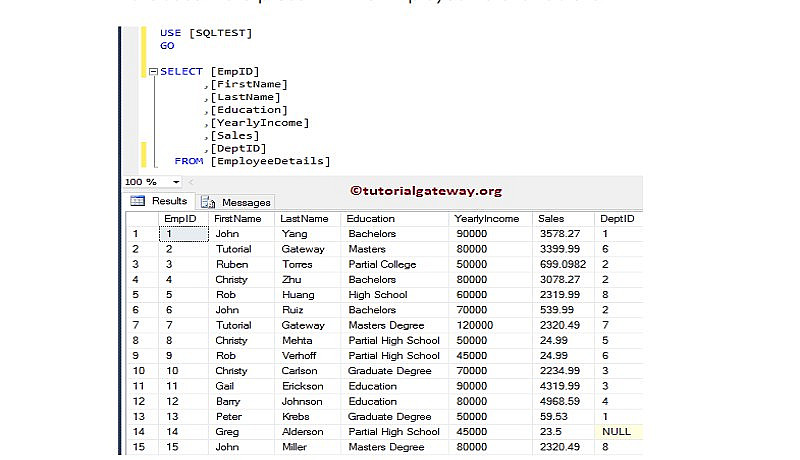800x460 pixels.
Task: Click the [SQLTEST] database name in query
Action: tap(220, 33)
